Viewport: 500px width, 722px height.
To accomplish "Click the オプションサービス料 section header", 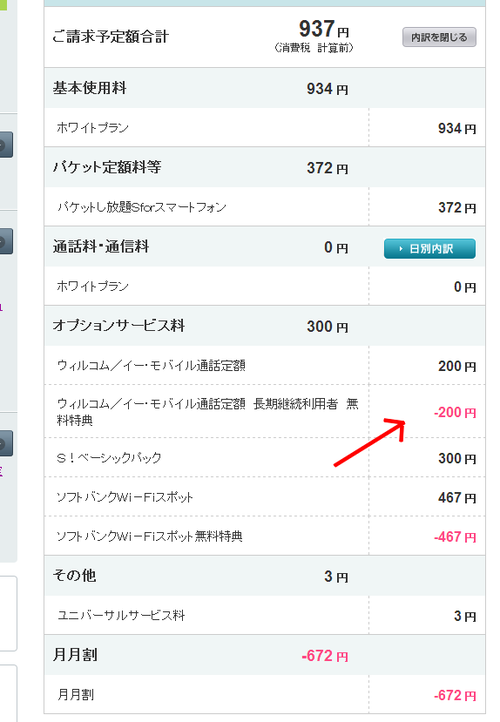I will [x=265, y=326].
